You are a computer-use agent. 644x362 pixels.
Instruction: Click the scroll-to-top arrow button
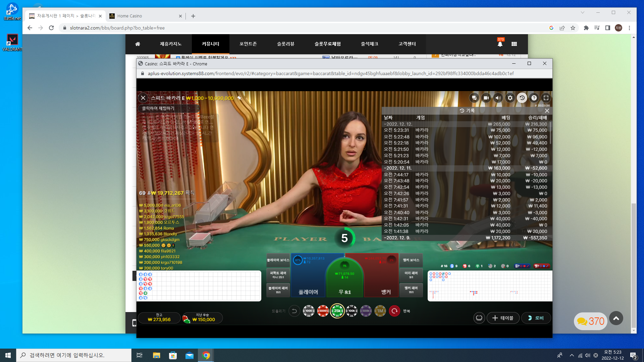pos(616,318)
